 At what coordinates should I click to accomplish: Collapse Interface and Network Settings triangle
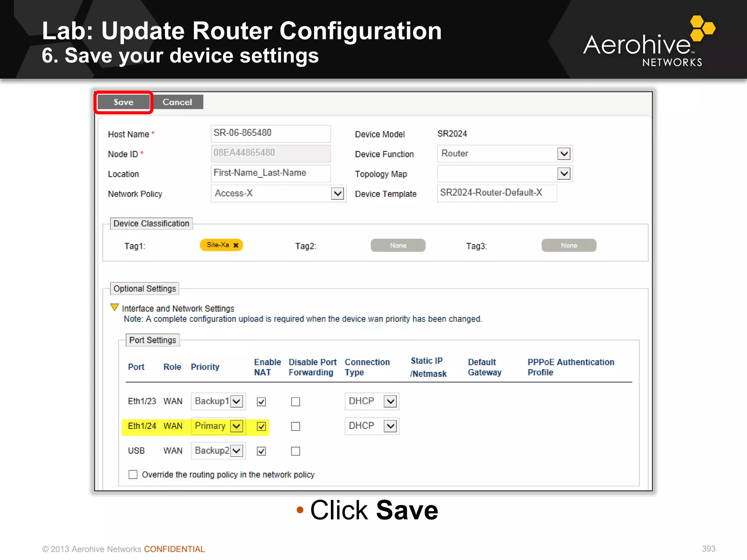114,307
